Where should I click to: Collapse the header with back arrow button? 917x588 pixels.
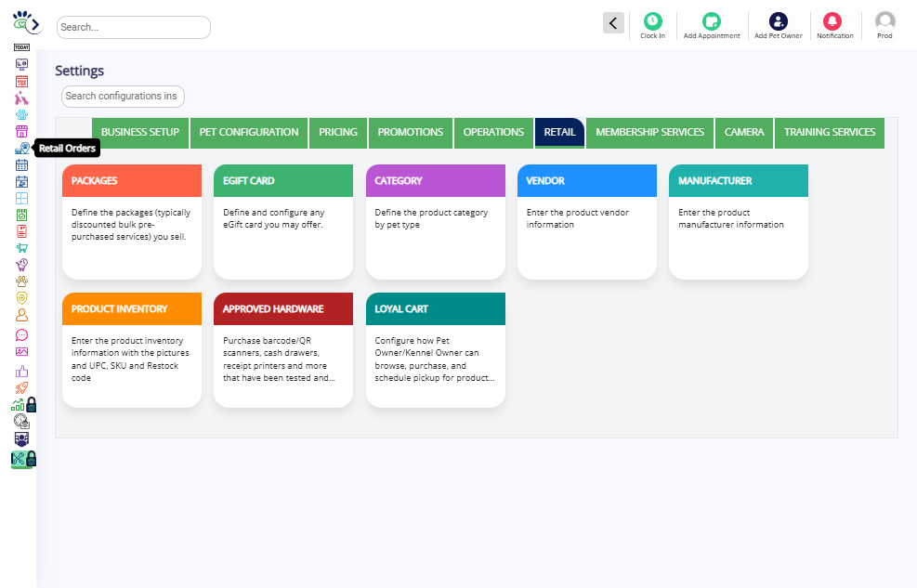pyautogui.click(x=613, y=23)
